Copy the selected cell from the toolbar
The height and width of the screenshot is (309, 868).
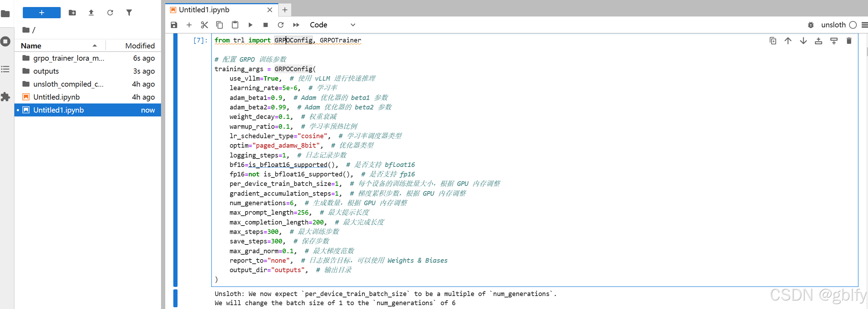tap(220, 25)
